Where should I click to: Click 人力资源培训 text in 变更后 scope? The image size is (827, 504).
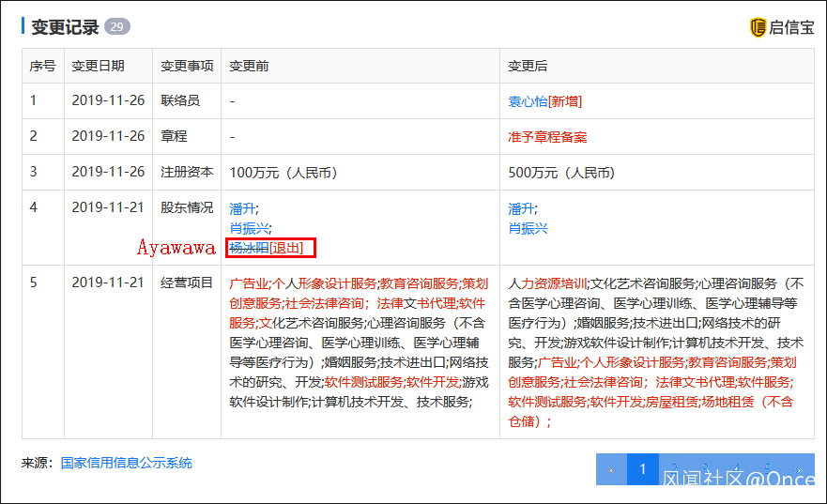(x=547, y=283)
